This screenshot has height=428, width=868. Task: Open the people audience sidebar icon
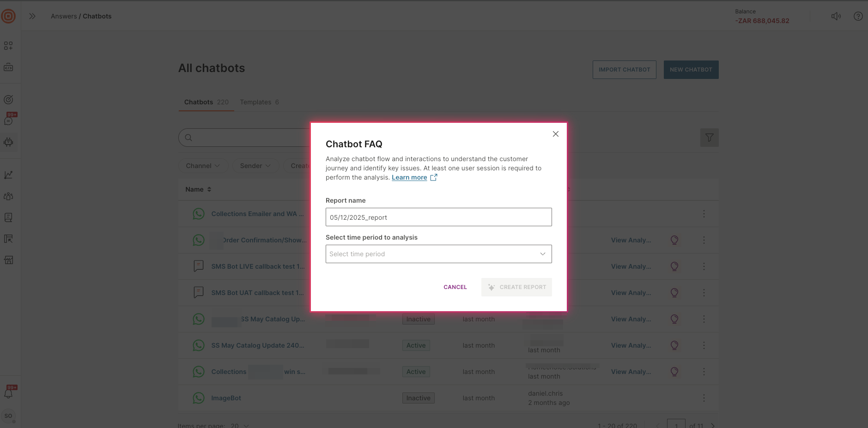pos(8,196)
